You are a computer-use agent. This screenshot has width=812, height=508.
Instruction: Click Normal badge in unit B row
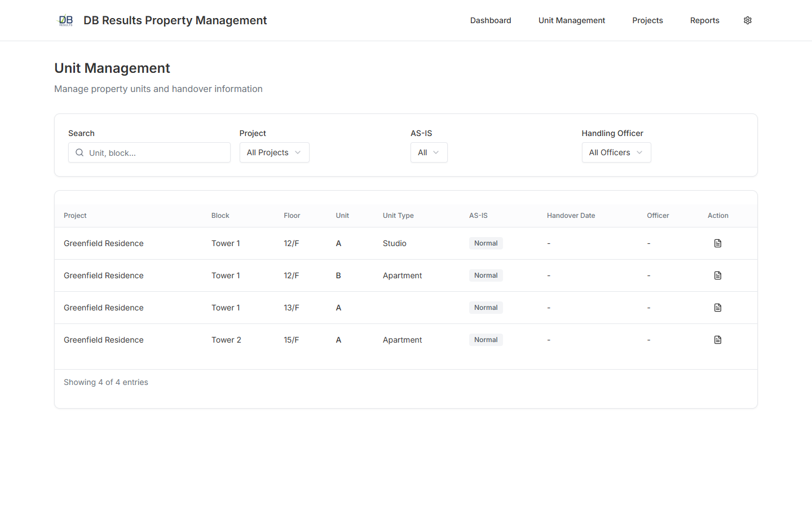coord(486,275)
